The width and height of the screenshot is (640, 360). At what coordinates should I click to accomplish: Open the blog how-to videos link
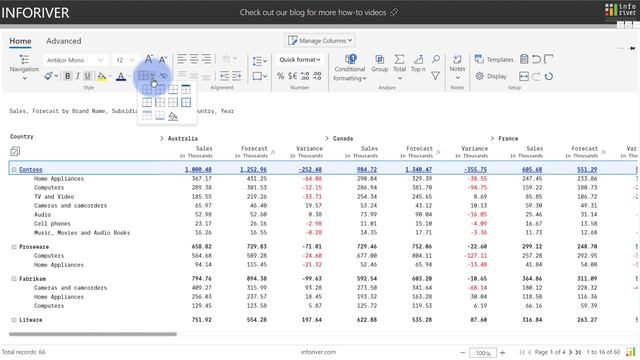(x=319, y=13)
